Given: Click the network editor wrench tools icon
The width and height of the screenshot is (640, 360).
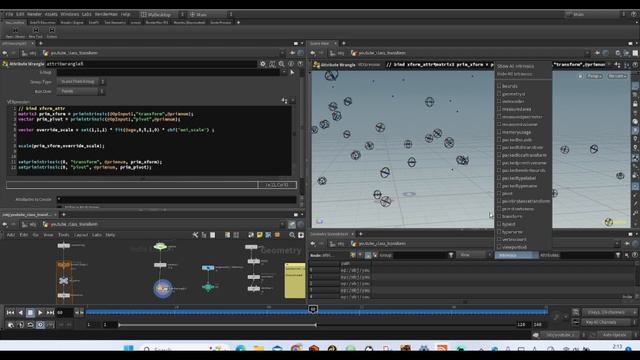Looking at the screenshot, I should click(195, 235).
